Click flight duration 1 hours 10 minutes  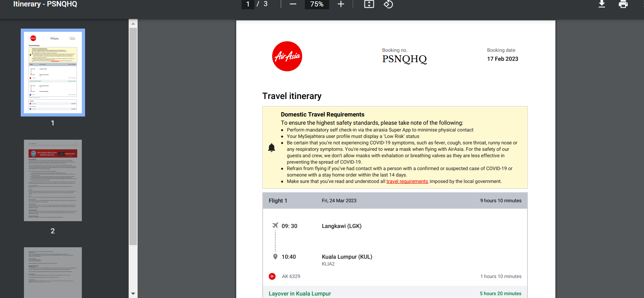click(x=501, y=277)
